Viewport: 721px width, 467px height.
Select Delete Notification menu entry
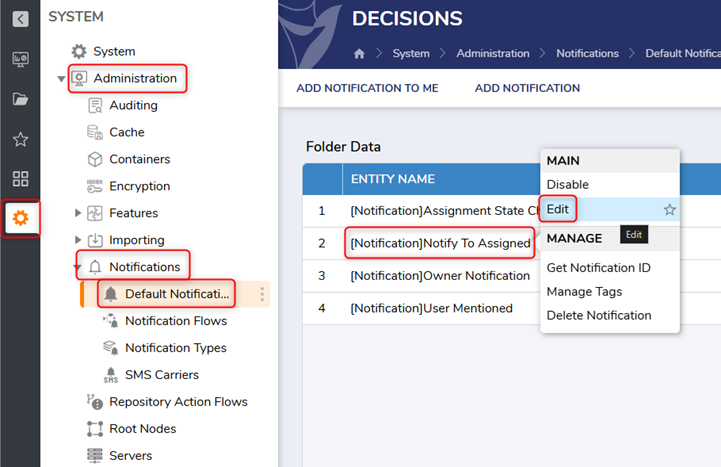coord(598,315)
